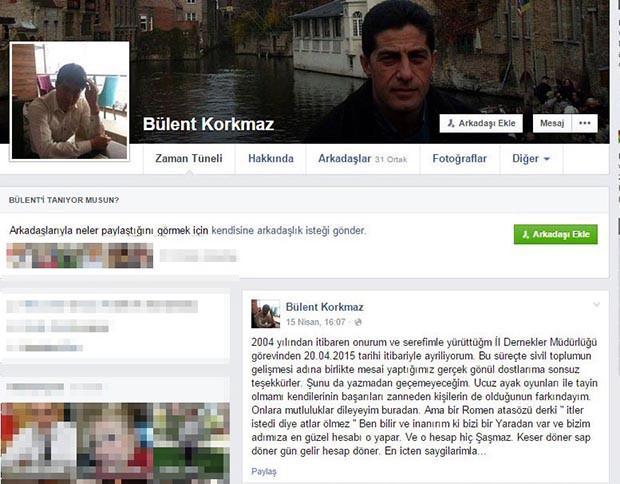620x484 pixels.
Task: Click the Arkadaşı Ekle button on cover photo
Action: [481, 123]
